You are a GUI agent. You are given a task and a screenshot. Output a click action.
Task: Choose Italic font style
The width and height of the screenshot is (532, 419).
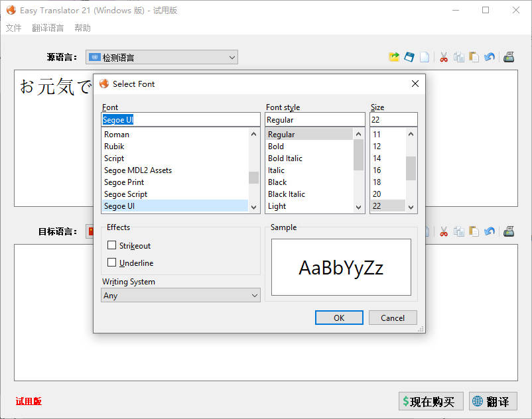309,170
